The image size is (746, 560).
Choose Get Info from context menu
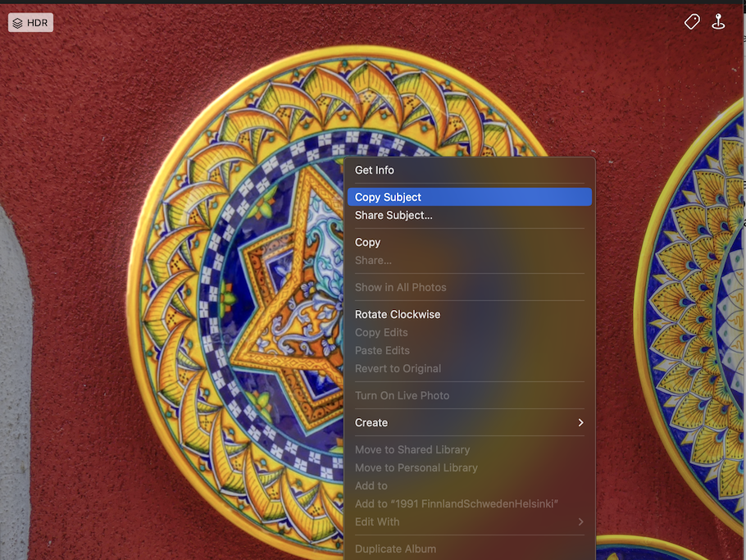469,170
